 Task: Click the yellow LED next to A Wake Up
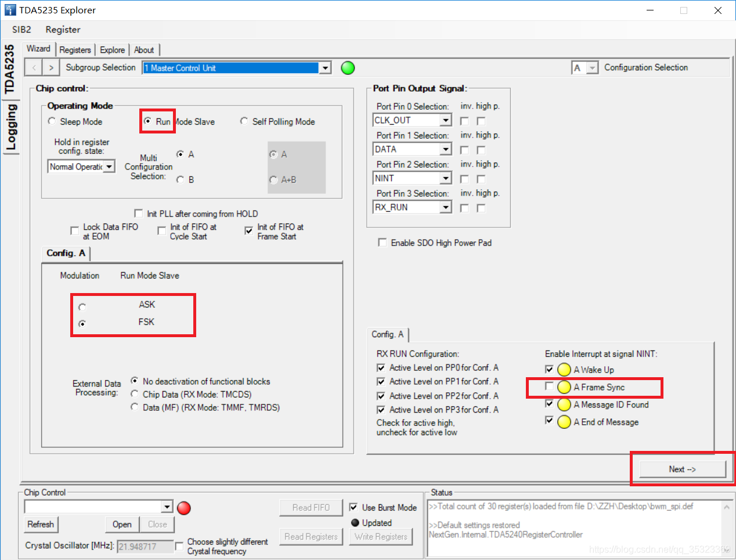[x=564, y=370]
